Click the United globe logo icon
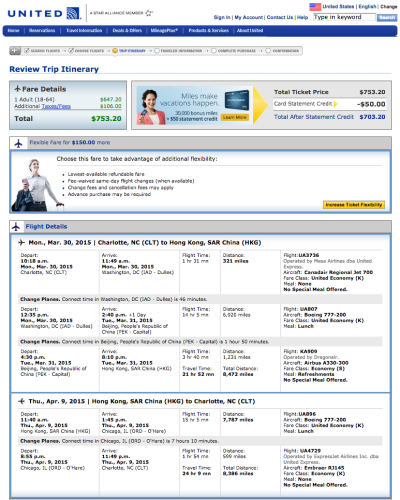 74,13
